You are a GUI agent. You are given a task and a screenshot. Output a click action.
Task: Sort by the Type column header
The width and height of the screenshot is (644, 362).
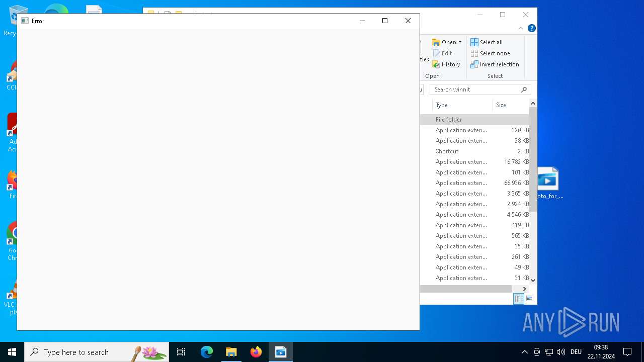coord(462,105)
